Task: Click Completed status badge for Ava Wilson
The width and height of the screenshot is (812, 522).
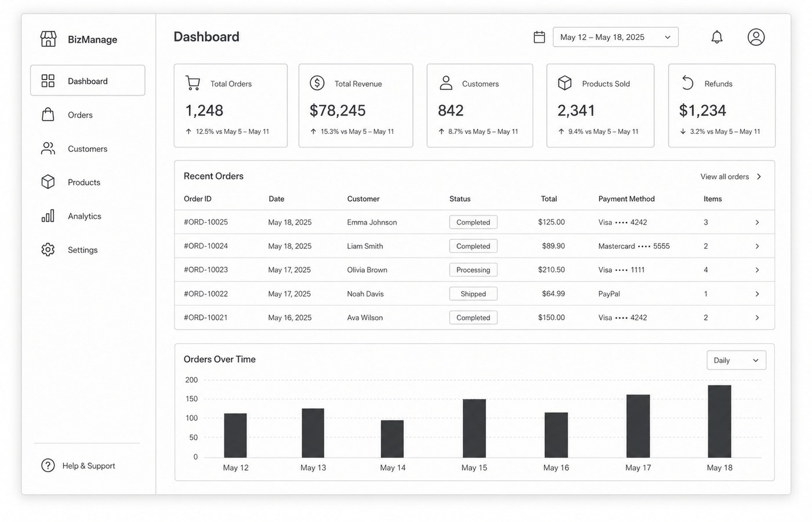Action: [473, 317]
